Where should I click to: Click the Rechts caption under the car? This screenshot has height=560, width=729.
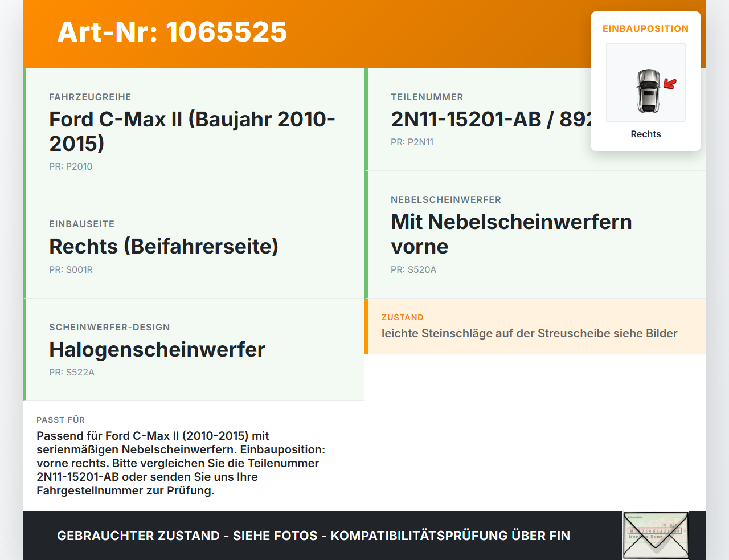pyautogui.click(x=646, y=134)
